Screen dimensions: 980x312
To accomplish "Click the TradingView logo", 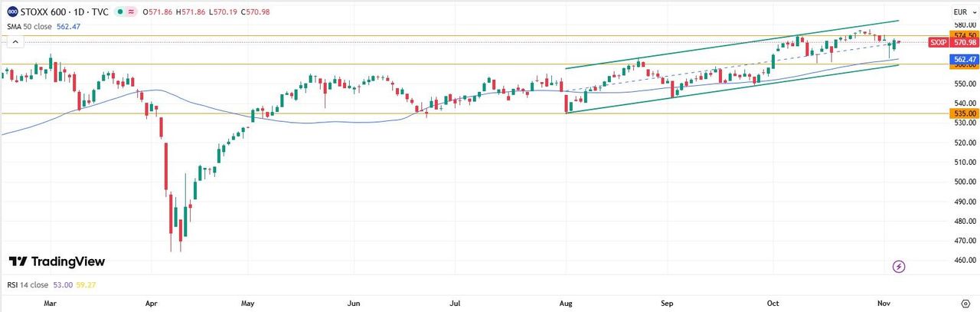I will click(57, 261).
